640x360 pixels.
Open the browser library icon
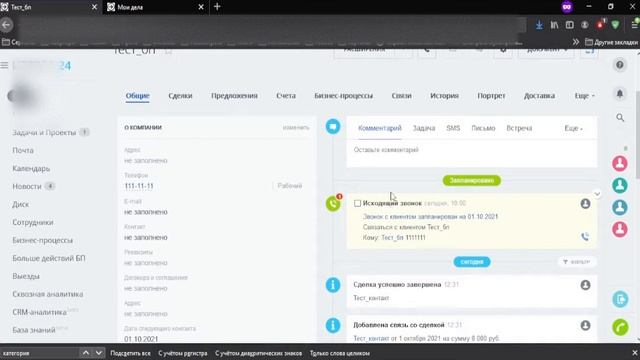[554, 25]
